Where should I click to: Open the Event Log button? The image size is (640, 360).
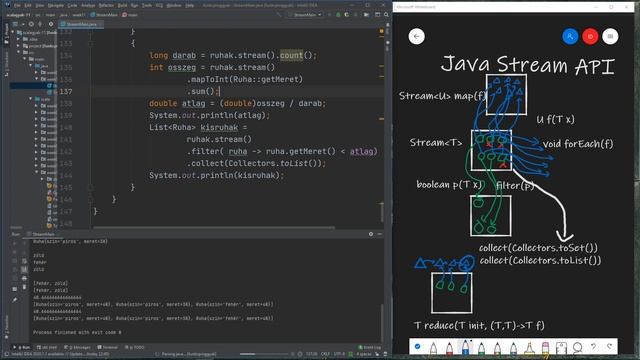click(370, 347)
